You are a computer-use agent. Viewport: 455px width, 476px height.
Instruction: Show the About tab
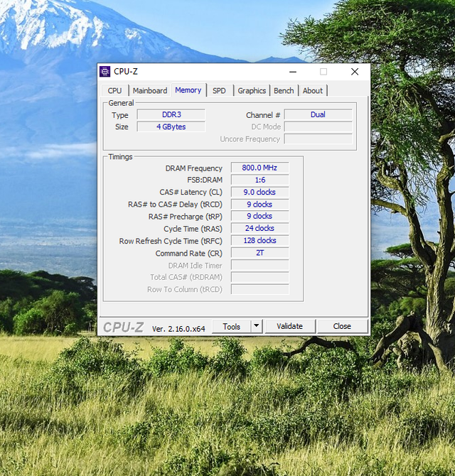[313, 91]
